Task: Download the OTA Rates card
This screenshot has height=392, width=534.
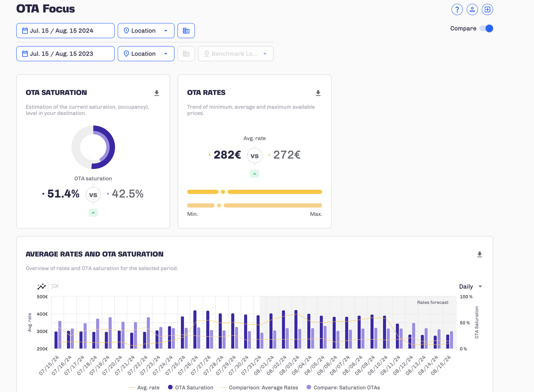Action: (x=318, y=93)
